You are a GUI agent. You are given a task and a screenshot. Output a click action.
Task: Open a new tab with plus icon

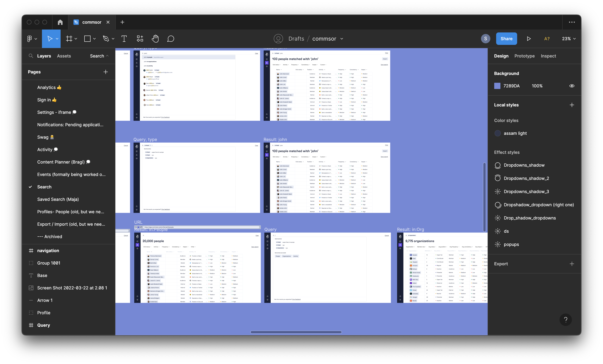(x=122, y=22)
